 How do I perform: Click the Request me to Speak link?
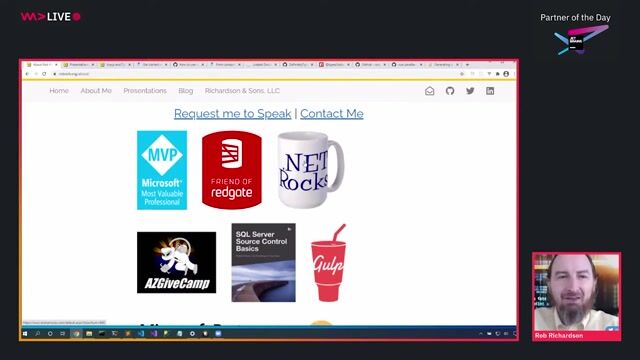coord(233,113)
